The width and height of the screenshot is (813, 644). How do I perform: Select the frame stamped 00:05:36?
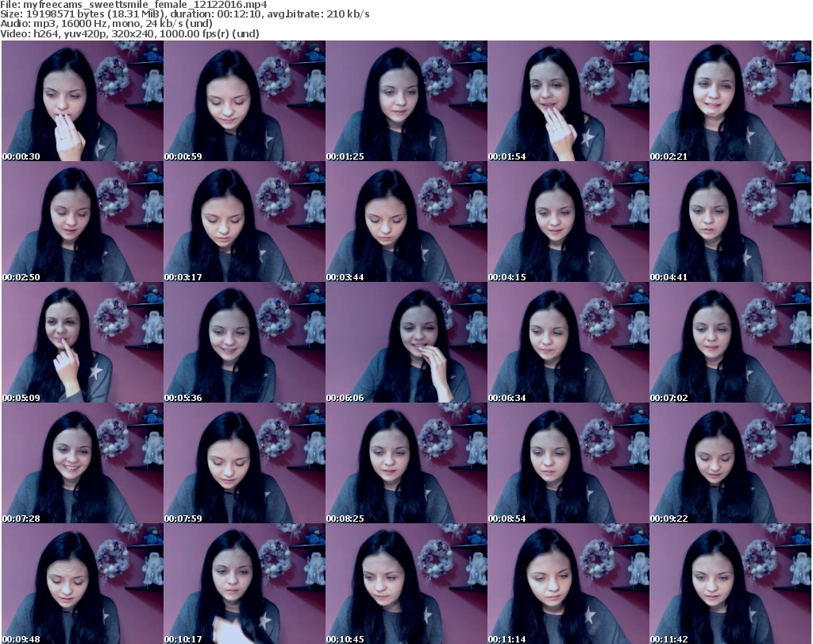click(245, 343)
